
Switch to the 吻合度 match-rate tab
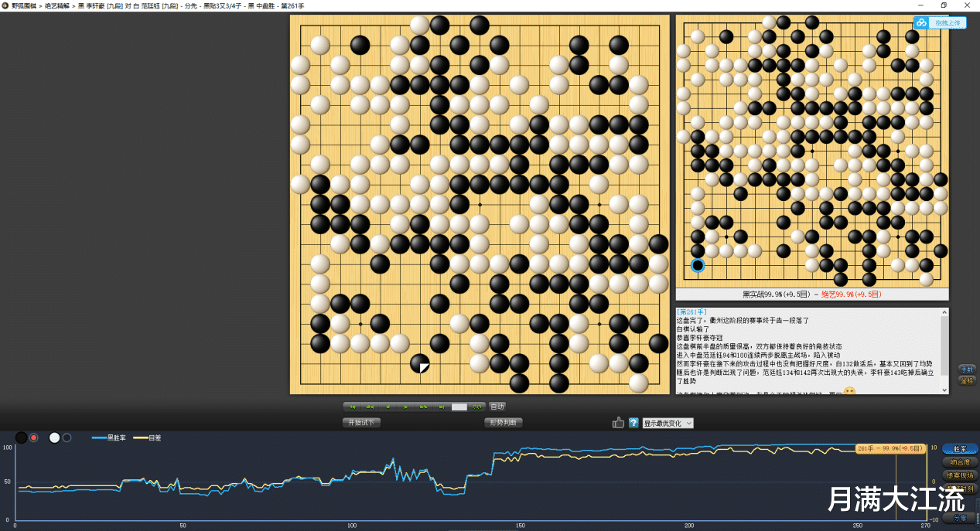tap(960, 462)
